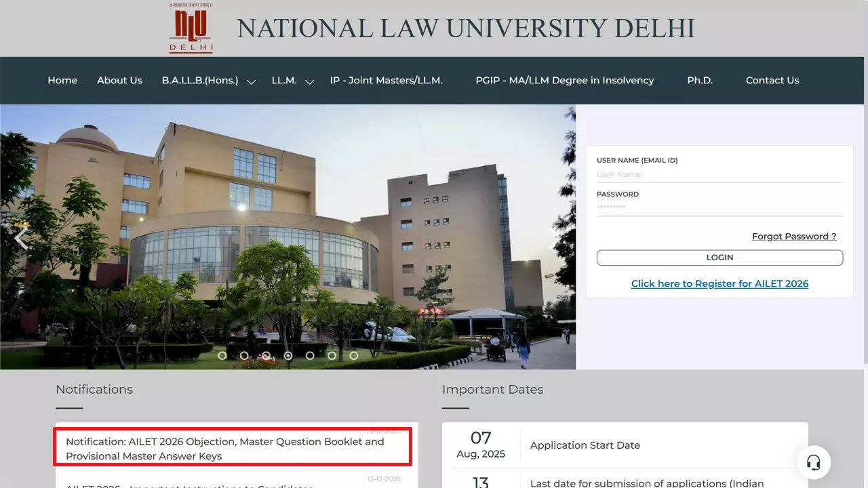Click the Forgot Password link
The image size is (868, 488).
pos(793,237)
